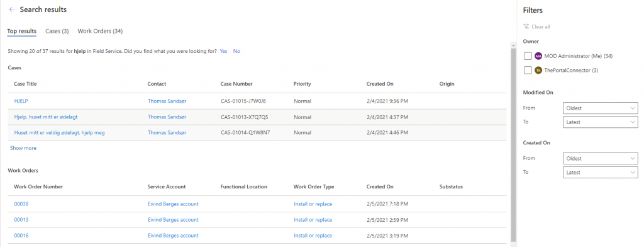The width and height of the screenshot is (644, 247).
Task: Click date 2/5/2021 2:59 PM
Action: (x=387, y=220)
